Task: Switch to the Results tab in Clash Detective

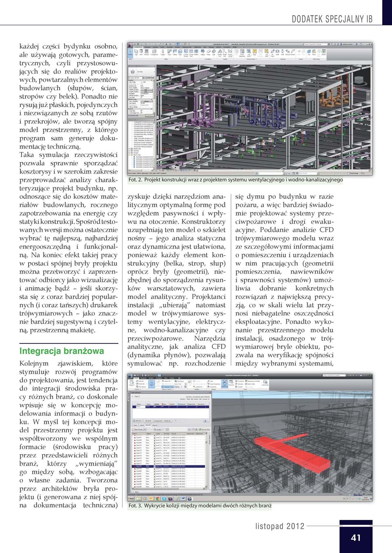Action: 148,425
